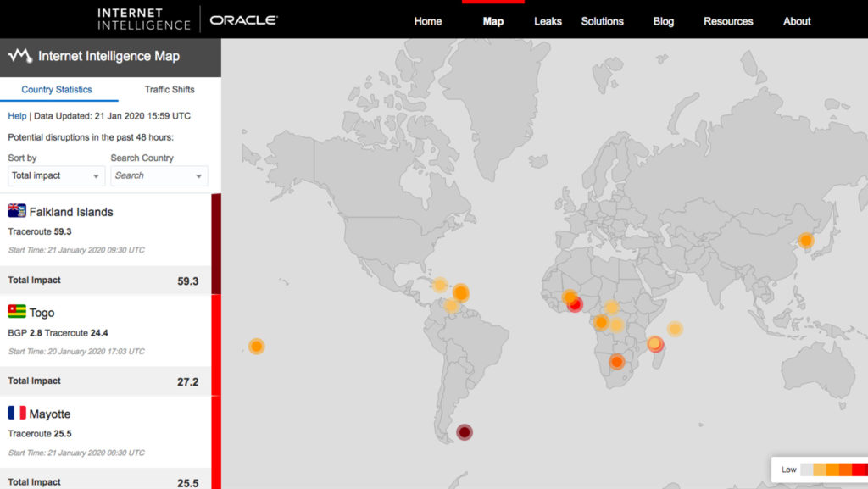Open the Home page

428,21
